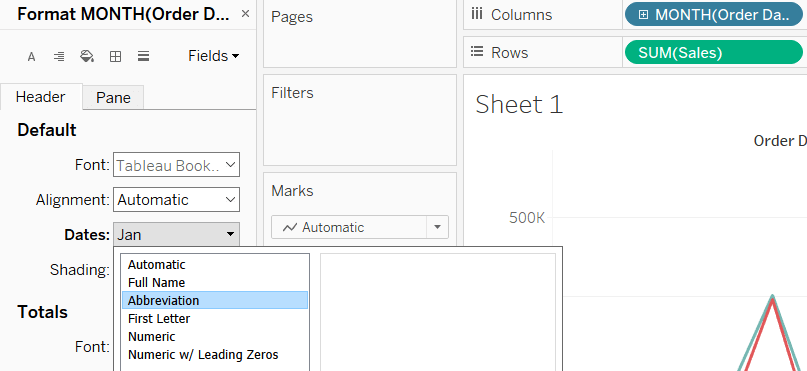Open the Shading paint bucket icon
Screen dimensions: 807x371
(87, 57)
